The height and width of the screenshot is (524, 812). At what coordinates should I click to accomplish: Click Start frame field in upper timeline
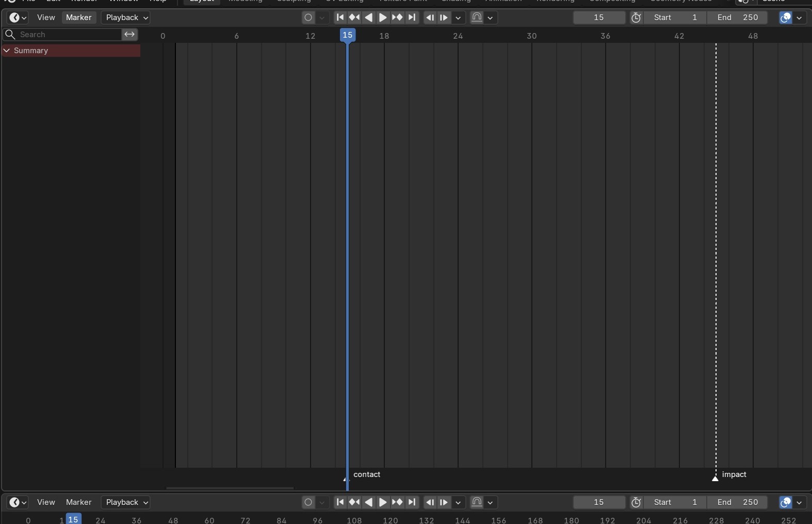(675, 18)
